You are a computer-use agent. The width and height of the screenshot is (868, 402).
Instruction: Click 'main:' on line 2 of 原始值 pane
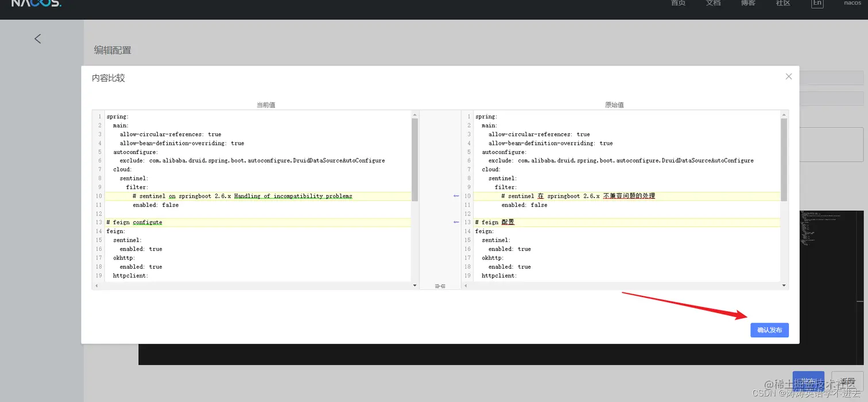pos(490,125)
